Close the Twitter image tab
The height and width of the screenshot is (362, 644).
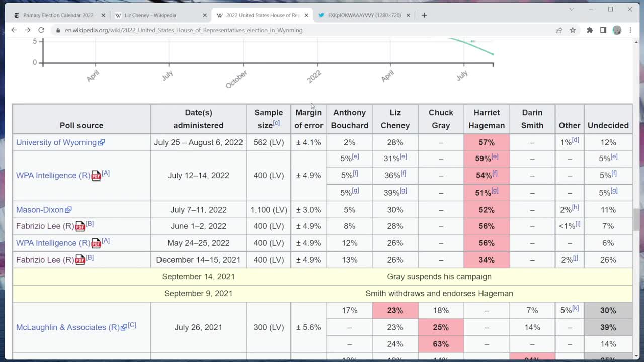(x=408, y=15)
